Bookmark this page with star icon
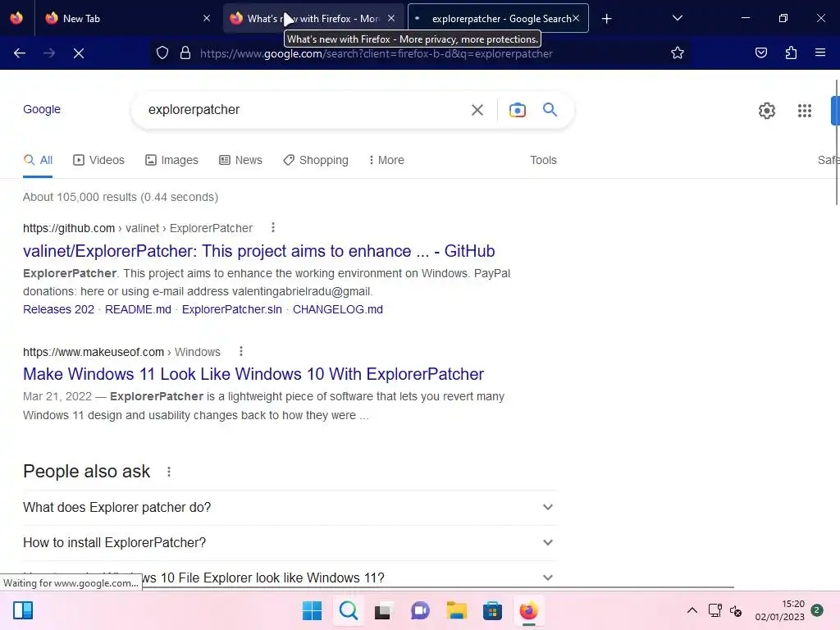The height and width of the screenshot is (630, 840). pyautogui.click(x=677, y=53)
